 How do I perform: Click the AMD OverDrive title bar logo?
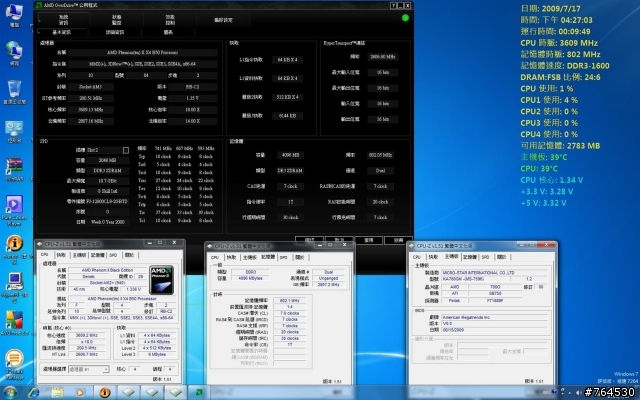(x=39, y=5)
